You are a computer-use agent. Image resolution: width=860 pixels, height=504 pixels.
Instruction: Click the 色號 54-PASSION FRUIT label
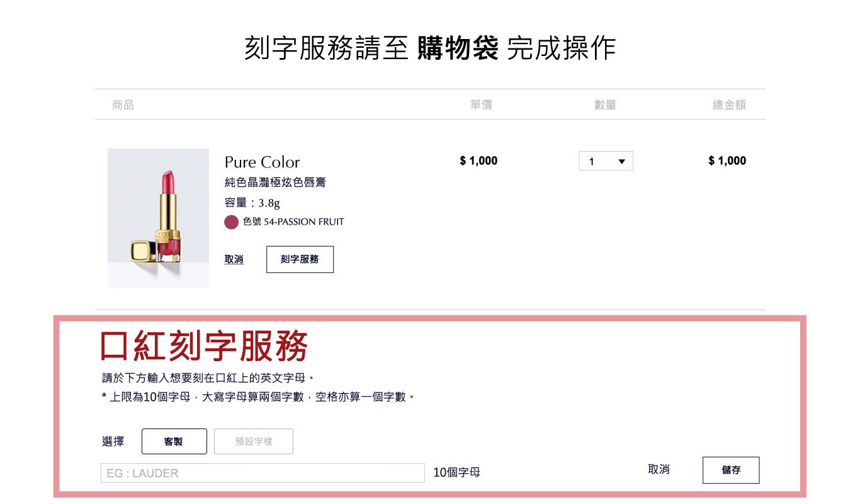click(x=293, y=221)
